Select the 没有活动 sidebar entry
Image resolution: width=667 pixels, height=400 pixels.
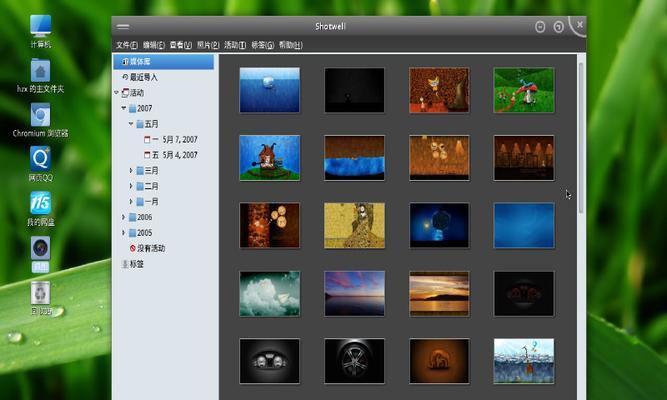pyautogui.click(x=164, y=248)
